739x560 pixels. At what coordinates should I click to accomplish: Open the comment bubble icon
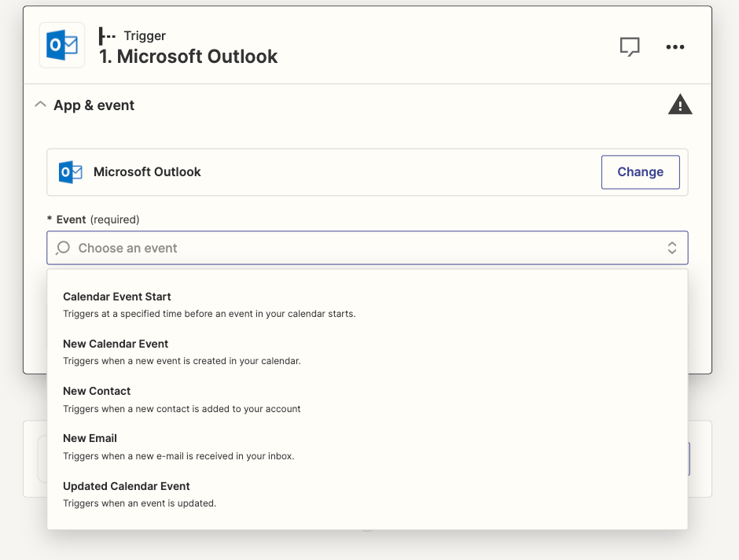(630, 46)
